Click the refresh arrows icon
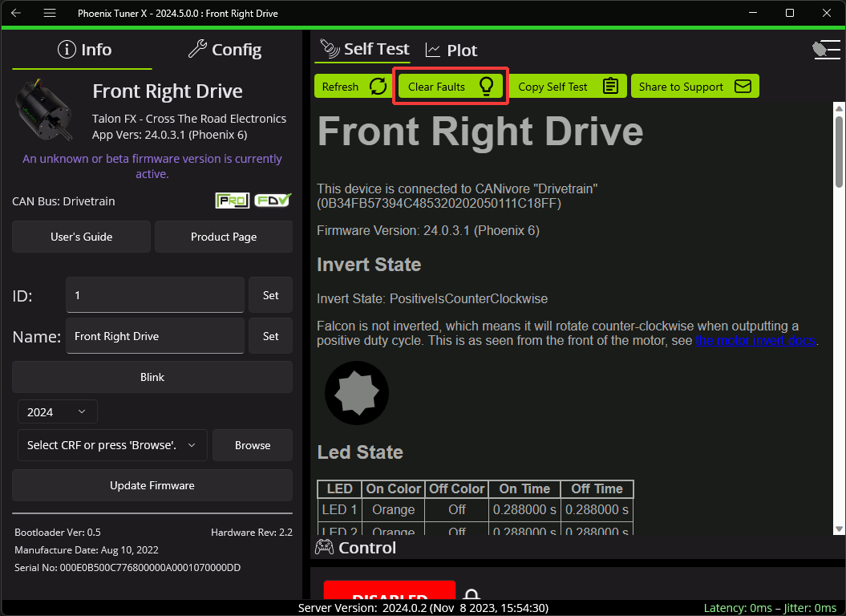The width and height of the screenshot is (846, 616). coord(378,87)
